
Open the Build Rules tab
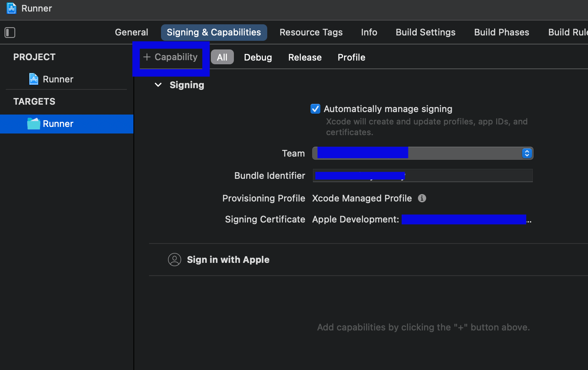click(x=567, y=32)
